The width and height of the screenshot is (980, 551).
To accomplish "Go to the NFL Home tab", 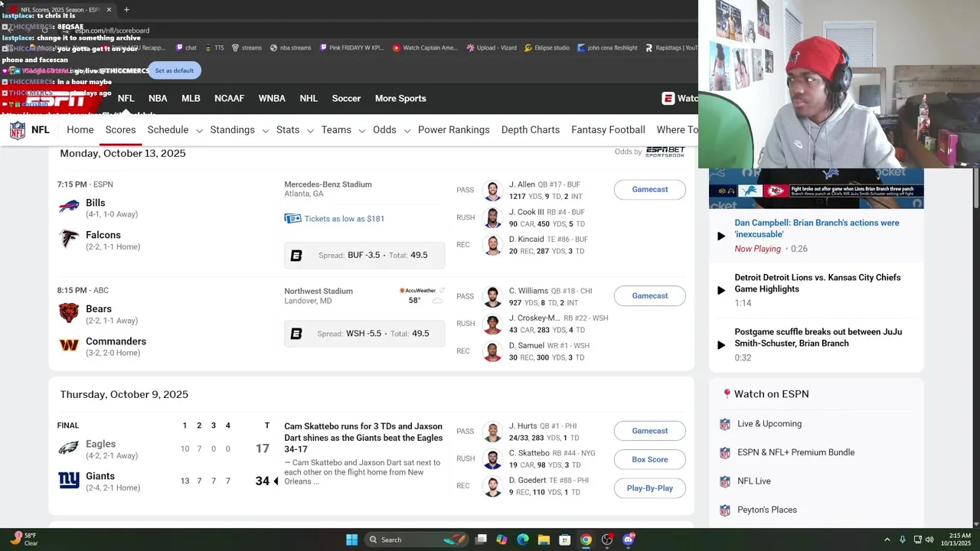I will [x=80, y=130].
